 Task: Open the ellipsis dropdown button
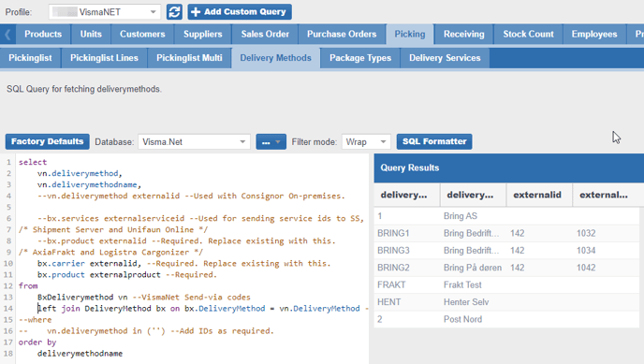pos(271,142)
